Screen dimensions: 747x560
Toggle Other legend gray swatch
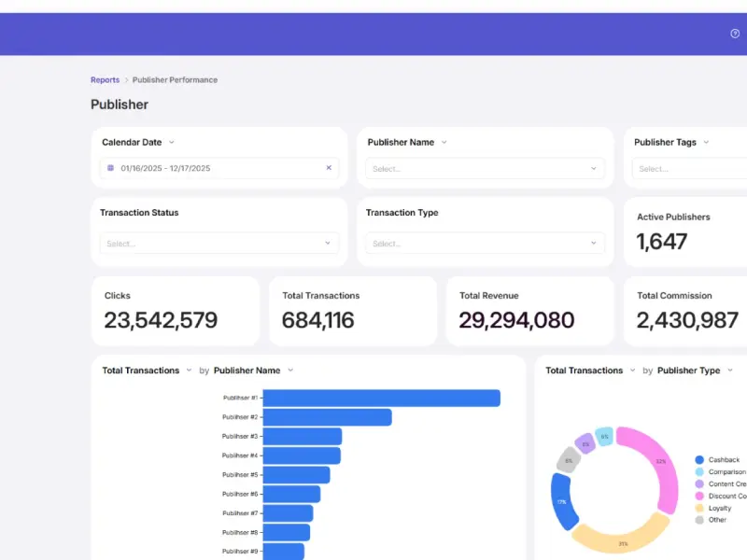coord(699,520)
